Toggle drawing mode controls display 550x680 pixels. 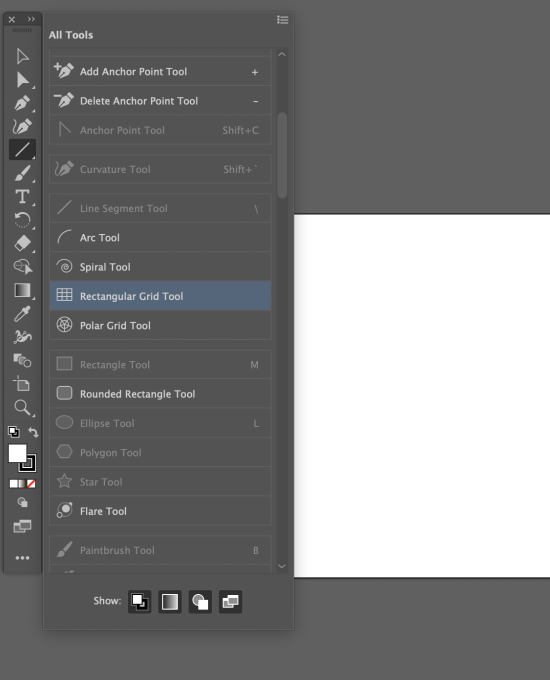tap(200, 602)
